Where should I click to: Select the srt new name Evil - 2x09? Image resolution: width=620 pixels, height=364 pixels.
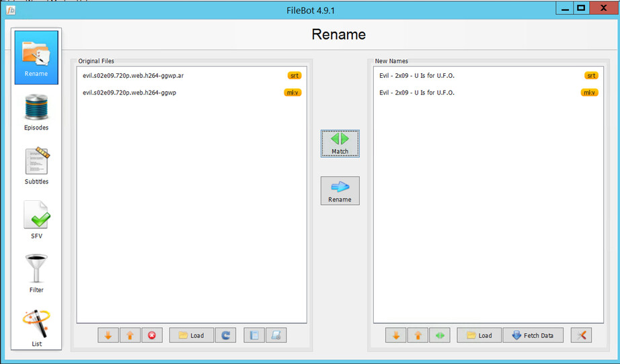pos(488,75)
